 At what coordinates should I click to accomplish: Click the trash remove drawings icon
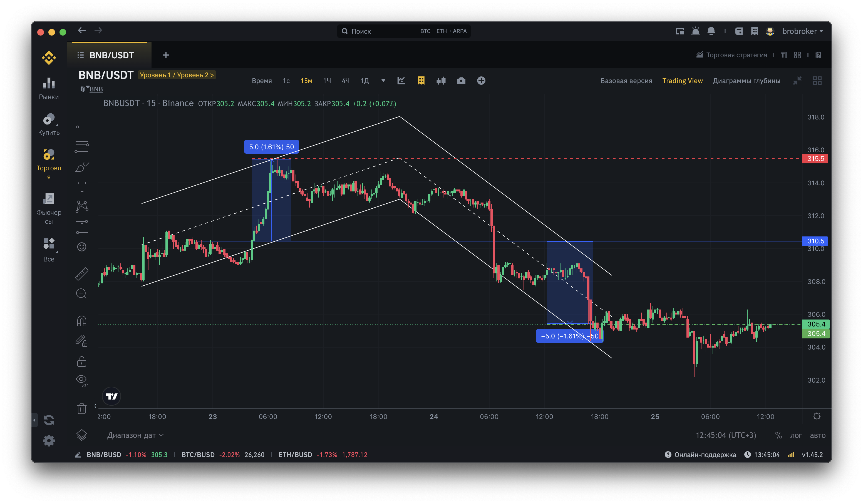81,408
